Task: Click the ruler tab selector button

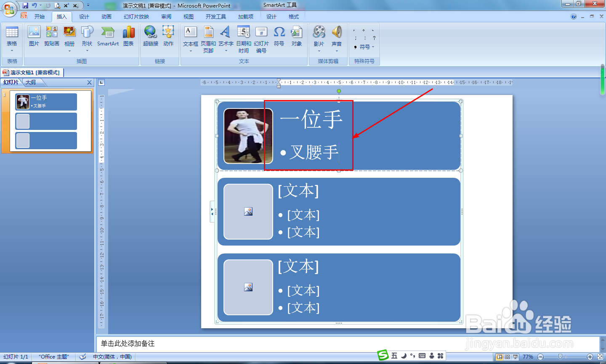Action: [101, 82]
